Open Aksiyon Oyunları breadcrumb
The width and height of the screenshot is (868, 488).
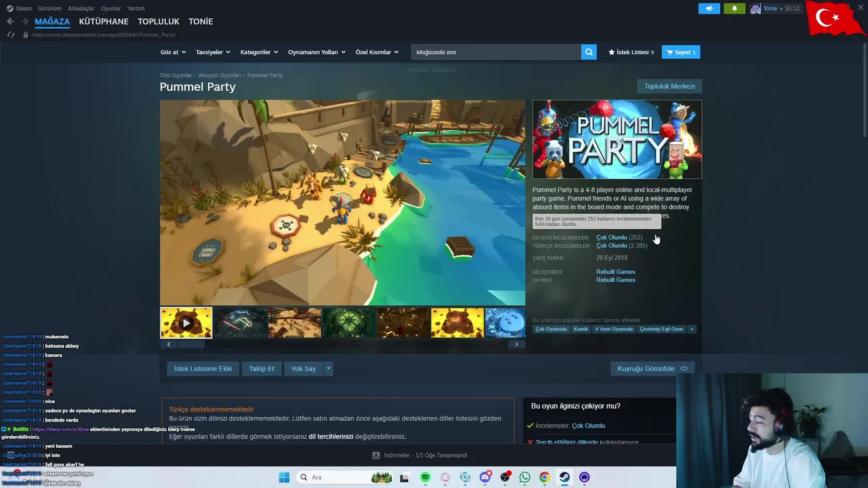coord(220,75)
